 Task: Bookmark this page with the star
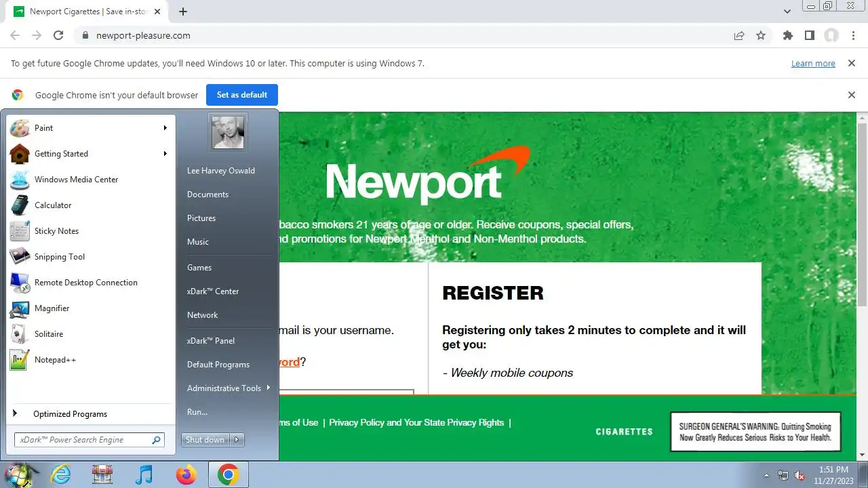pos(761,35)
